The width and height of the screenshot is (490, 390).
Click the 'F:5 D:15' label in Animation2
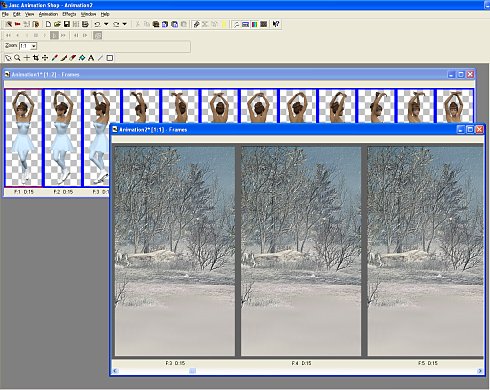[428, 363]
